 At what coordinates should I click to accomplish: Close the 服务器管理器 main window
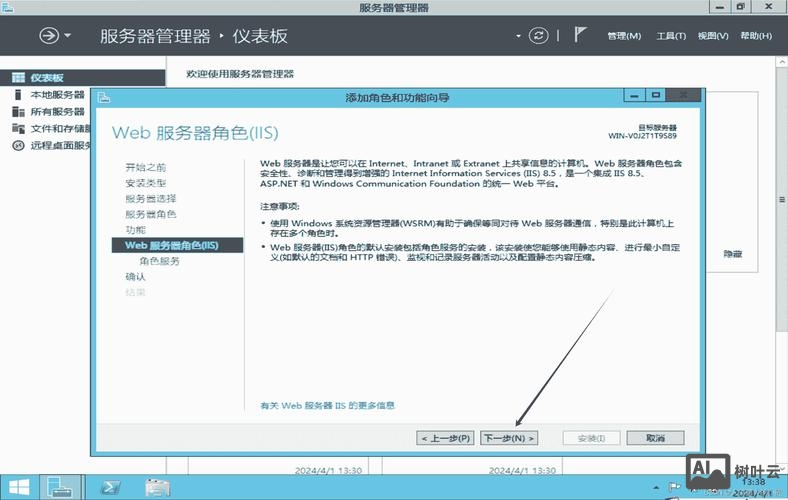769,7
